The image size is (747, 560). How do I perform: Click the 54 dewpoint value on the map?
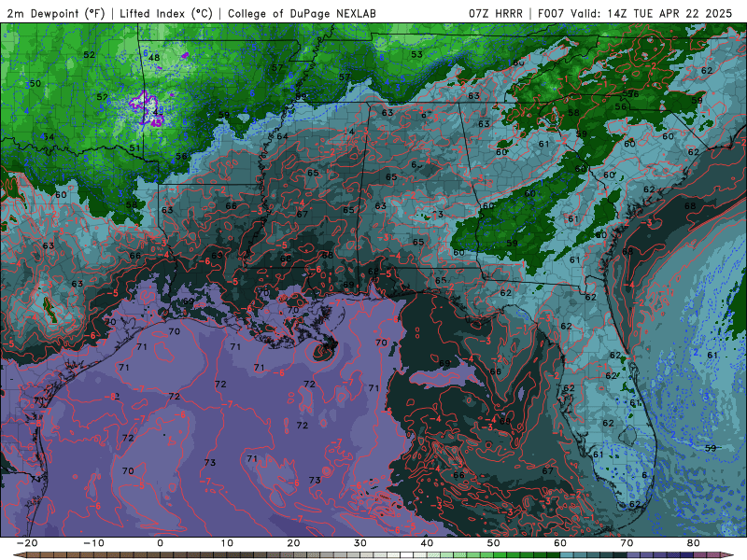[49, 137]
